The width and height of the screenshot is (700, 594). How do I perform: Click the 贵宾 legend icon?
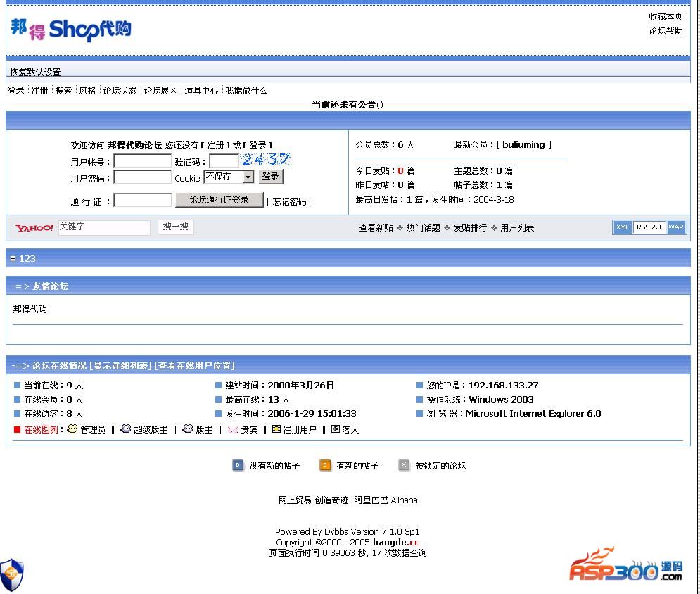[x=233, y=429]
